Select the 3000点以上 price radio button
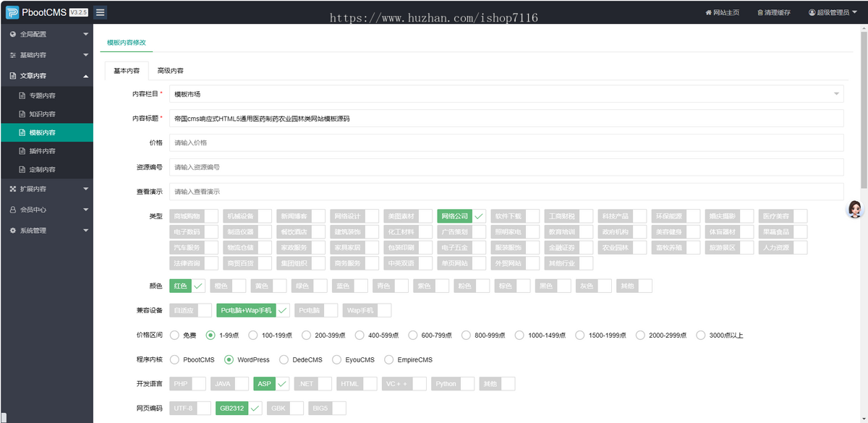 (701, 336)
